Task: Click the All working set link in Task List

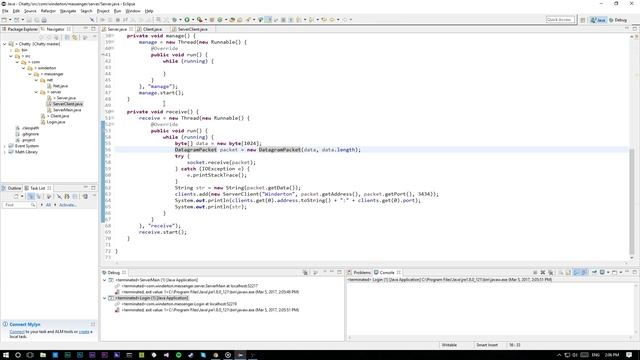Action: 48,205
